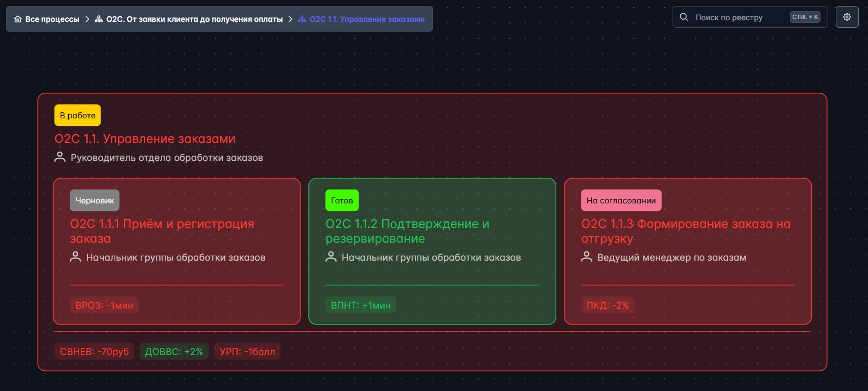Screen dimensions: 868x391
Task: Click person icon in O2C 1.1.1 card
Action: pyautogui.click(x=75, y=257)
